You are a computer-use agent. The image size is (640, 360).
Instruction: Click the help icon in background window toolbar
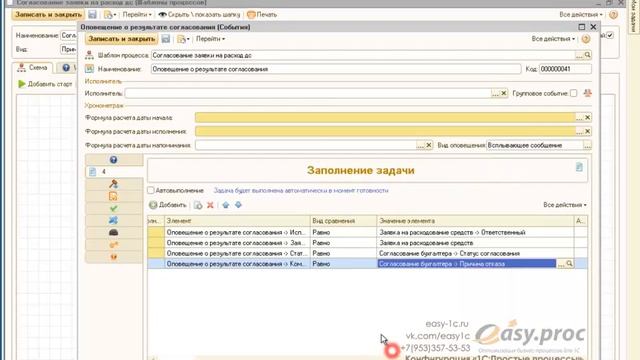coord(613,14)
